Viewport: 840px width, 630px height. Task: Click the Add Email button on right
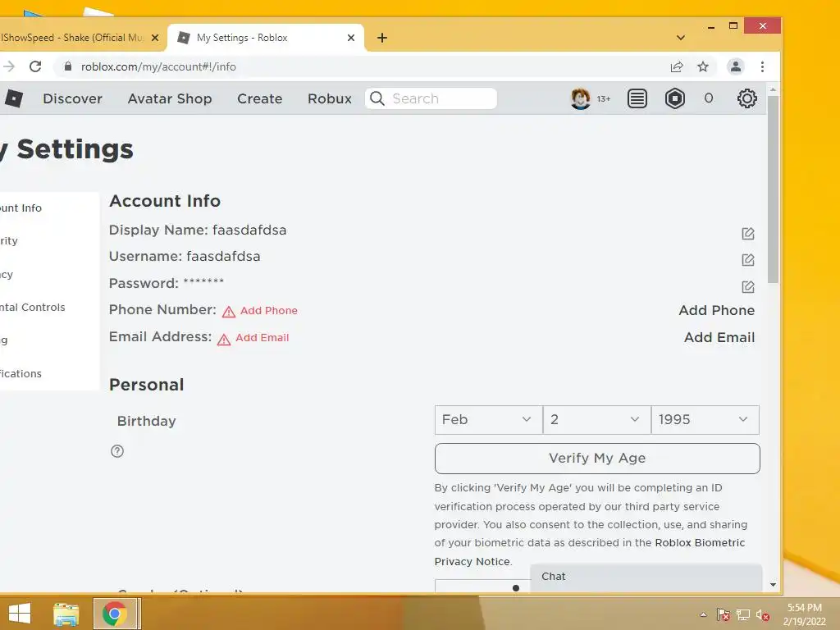(x=719, y=337)
